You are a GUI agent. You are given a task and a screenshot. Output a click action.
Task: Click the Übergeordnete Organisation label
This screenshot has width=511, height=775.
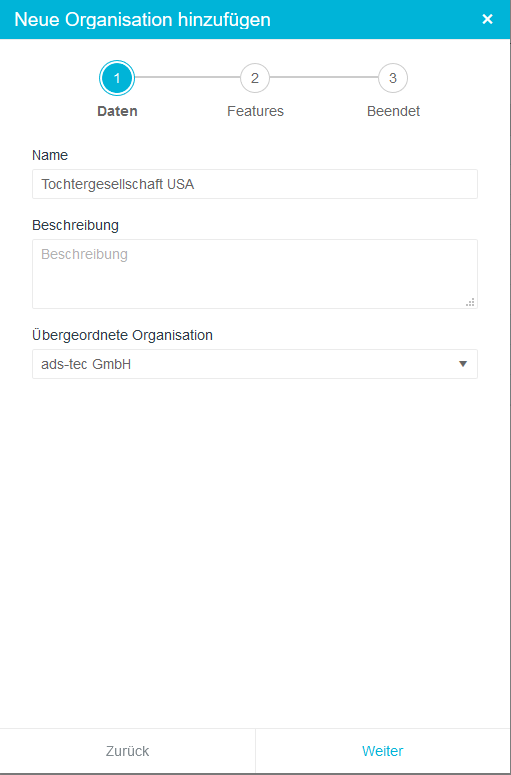click(122, 335)
